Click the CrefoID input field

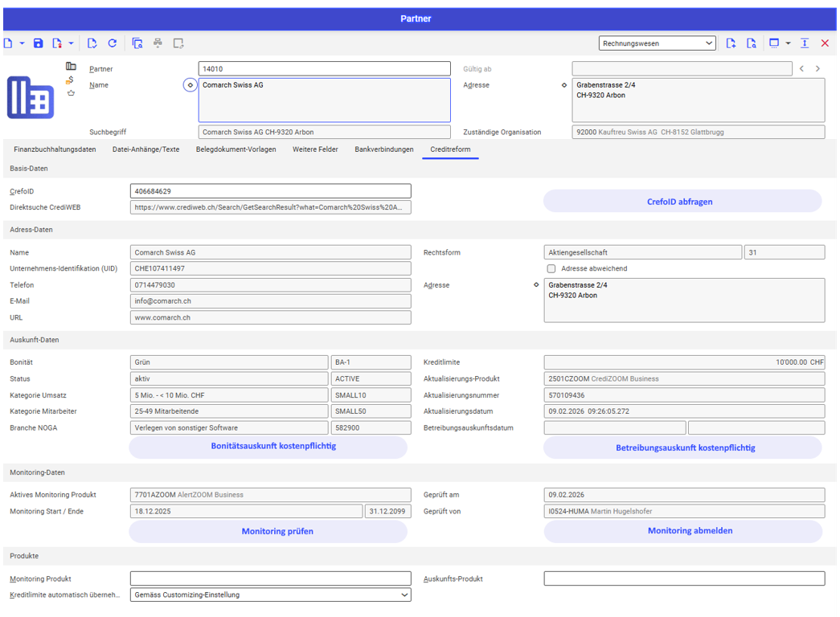click(270, 191)
